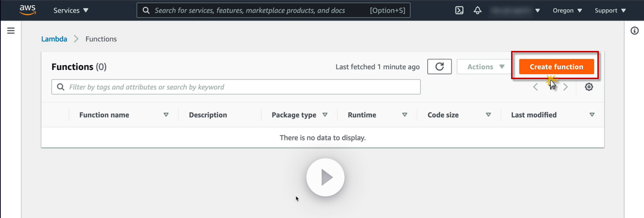Screen dimensions: 644x218
Task: Expand the Services menu
Action: coord(71,10)
